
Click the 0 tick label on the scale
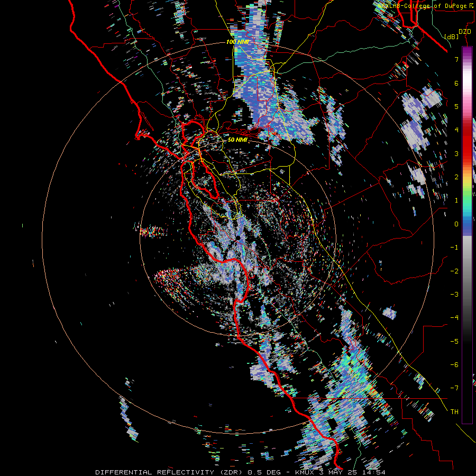456,224
